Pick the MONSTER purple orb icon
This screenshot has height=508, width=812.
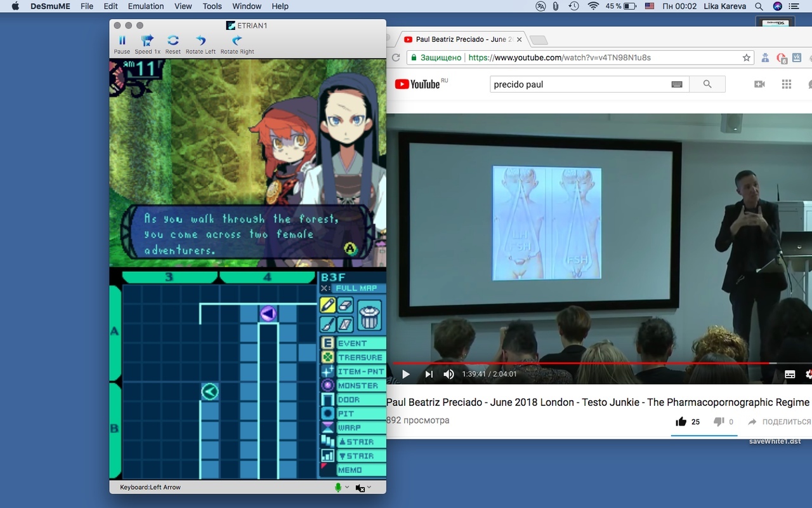pos(327,385)
